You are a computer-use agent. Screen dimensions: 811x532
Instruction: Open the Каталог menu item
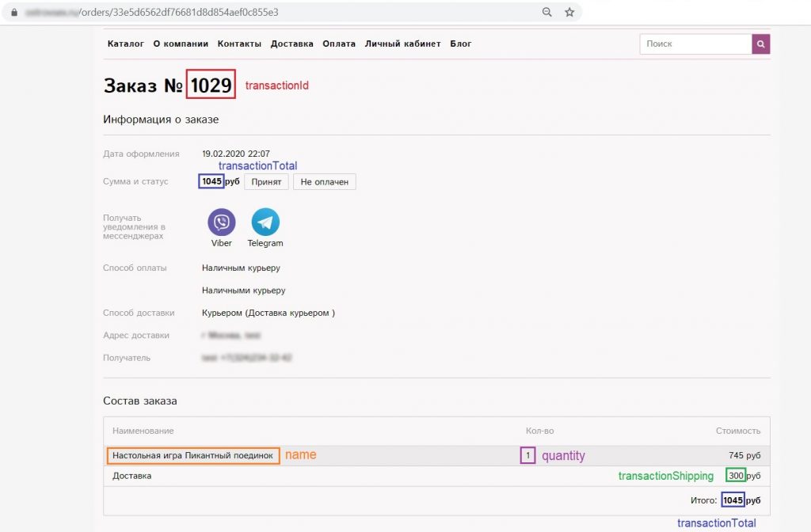(x=126, y=44)
